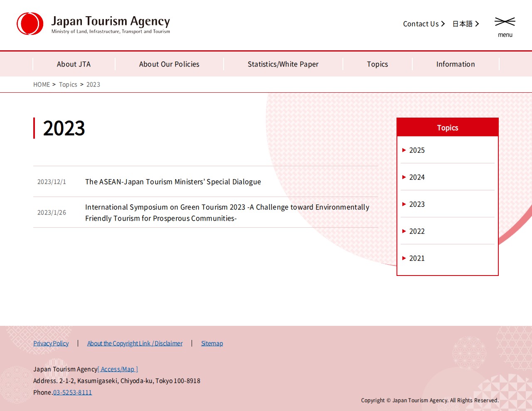The width and height of the screenshot is (532, 411).
Task: Click the Topics sidebar header
Action: [448, 128]
